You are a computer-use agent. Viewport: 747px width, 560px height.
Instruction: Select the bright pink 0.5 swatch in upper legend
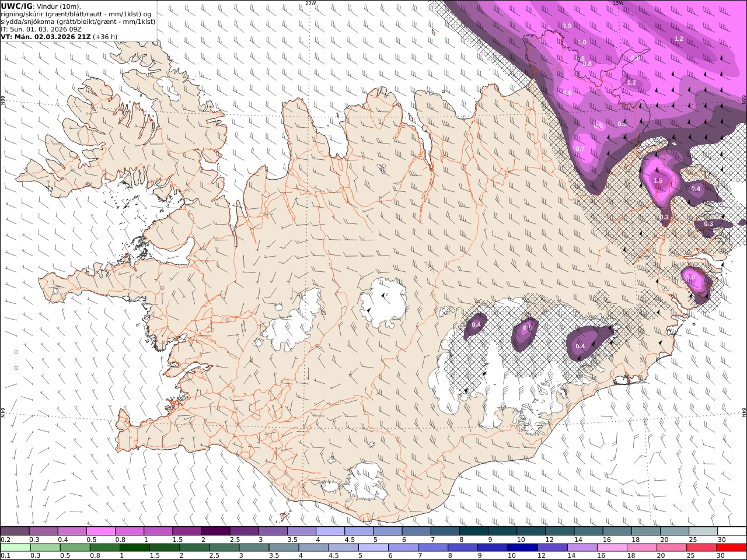pos(100,531)
